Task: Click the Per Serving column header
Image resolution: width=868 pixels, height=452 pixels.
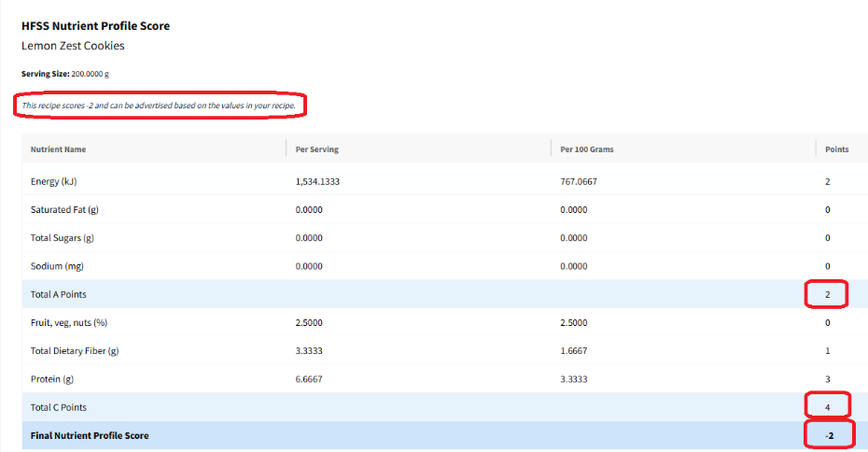Action: [315, 149]
